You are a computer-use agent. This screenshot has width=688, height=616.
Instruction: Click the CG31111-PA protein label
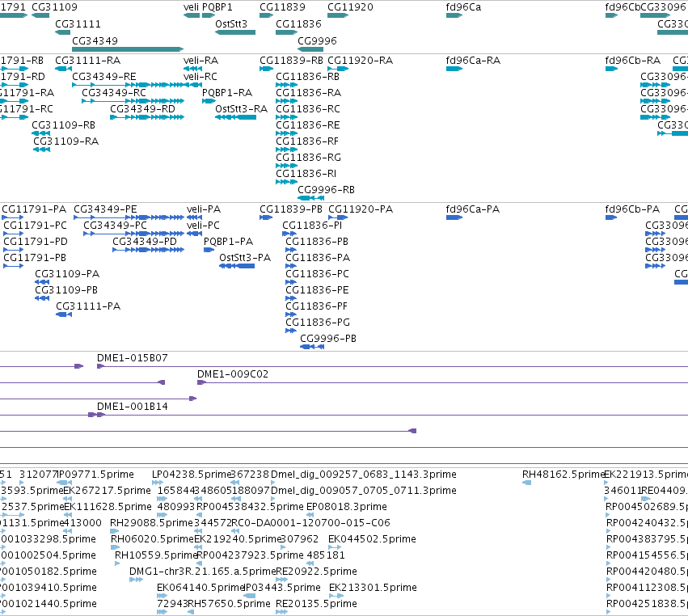[88, 306]
